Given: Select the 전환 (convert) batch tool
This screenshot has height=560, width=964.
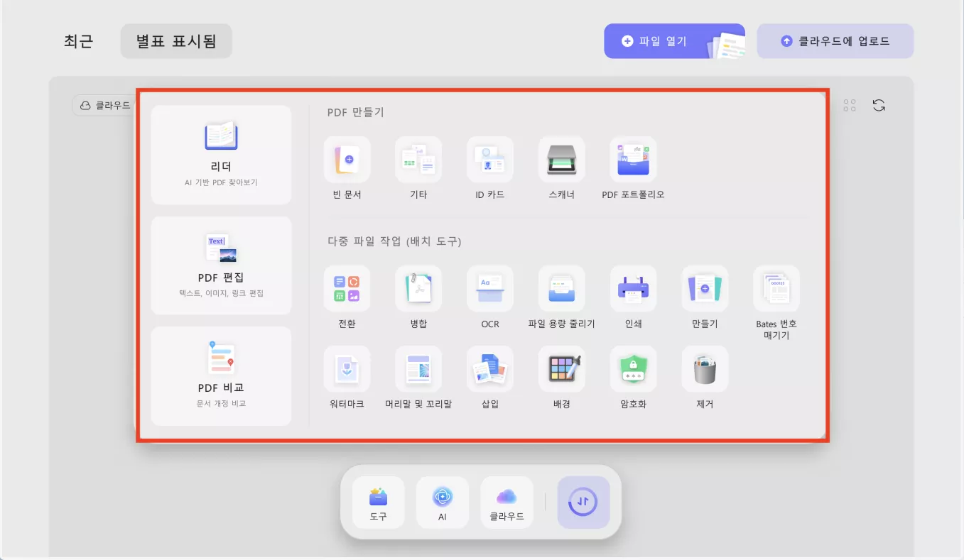Looking at the screenshot, I should coord(347,289).
